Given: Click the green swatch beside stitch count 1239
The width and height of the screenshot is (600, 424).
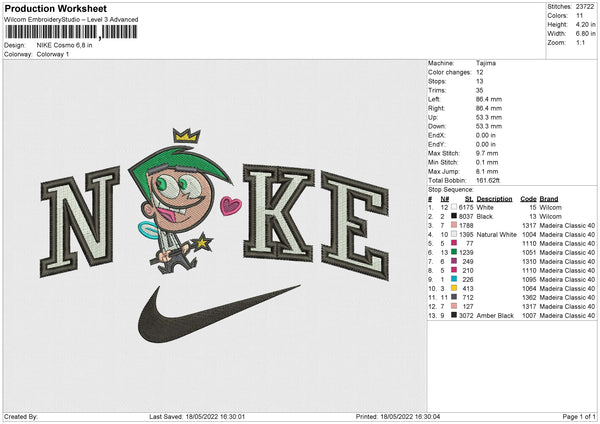Looking at the screenshot, I should tap(454, 252).
